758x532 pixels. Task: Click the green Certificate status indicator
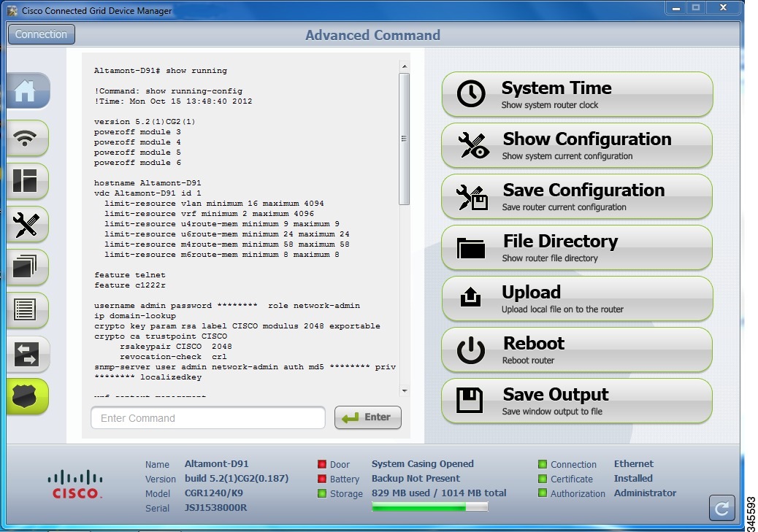click(543, 479)
